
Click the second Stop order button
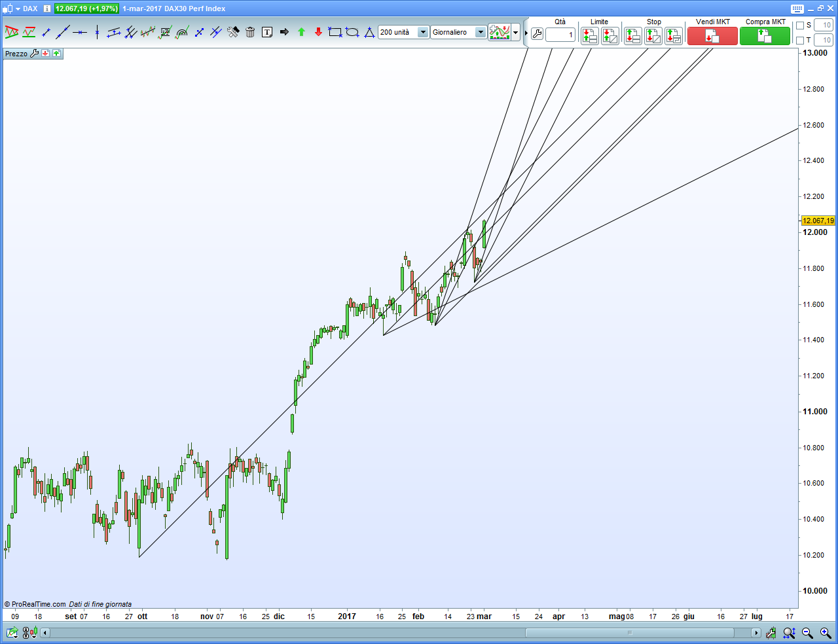[x=653, y=36]
